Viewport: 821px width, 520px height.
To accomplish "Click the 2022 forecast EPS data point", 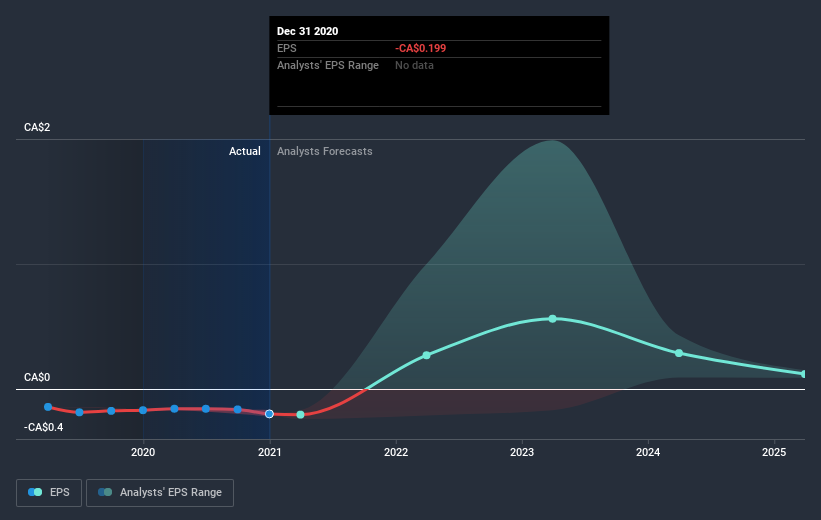I will pos(427,355).
